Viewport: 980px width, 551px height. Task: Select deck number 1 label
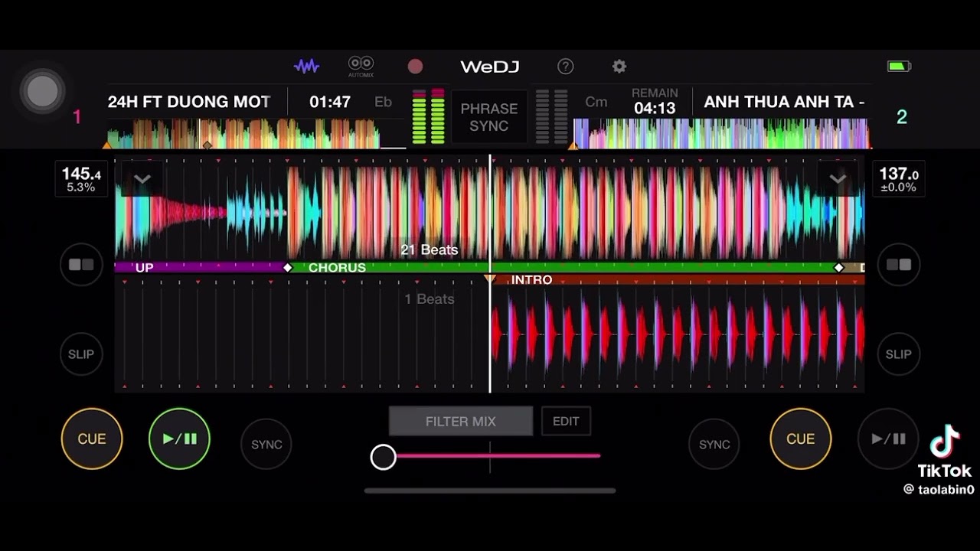click(x=77, y=117)
